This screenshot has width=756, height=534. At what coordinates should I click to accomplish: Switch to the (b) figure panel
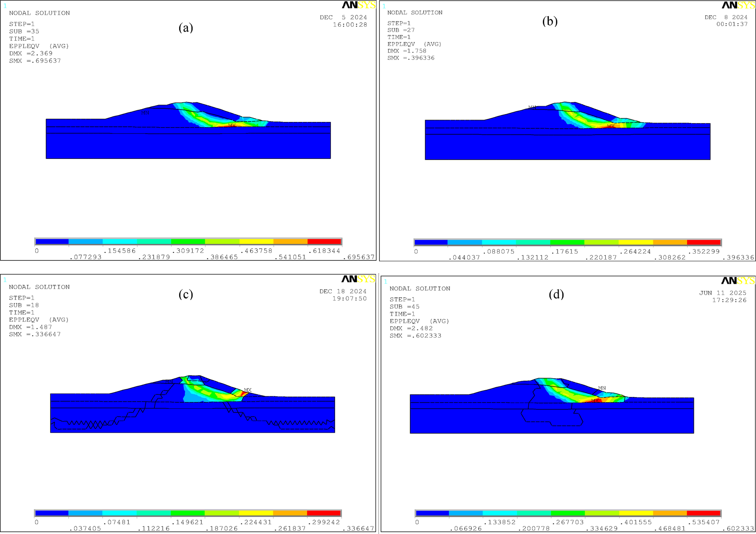549,21
